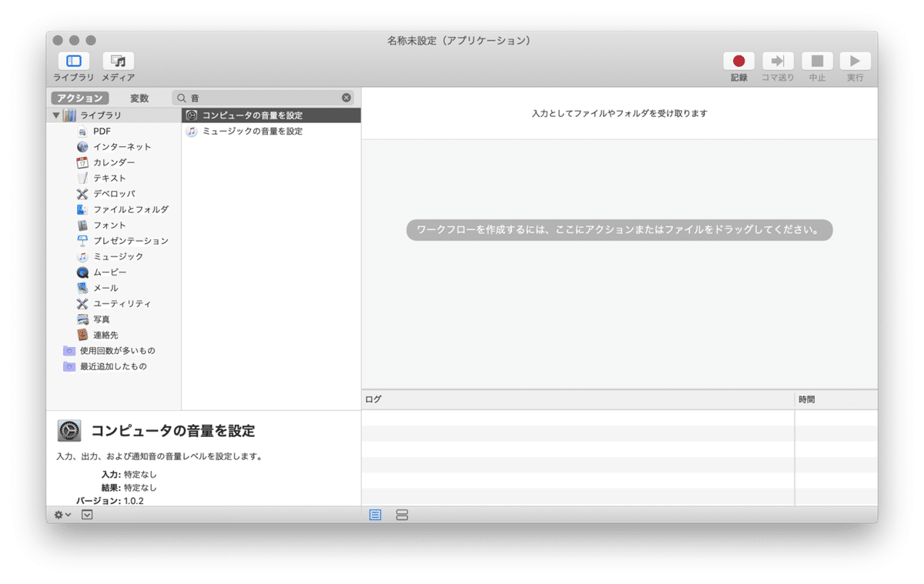
Task: Open the gear action menu at bottom left
Action: pyautogui.click(x=58, y=514)
